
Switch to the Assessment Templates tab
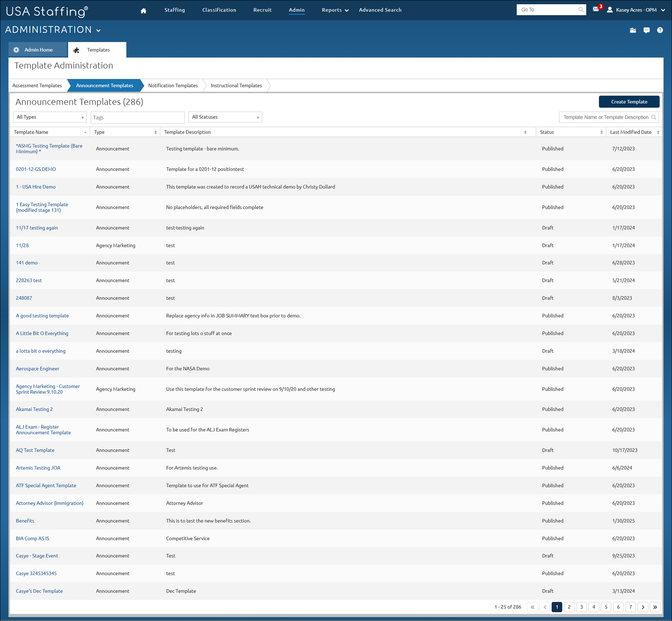[37, 85]
